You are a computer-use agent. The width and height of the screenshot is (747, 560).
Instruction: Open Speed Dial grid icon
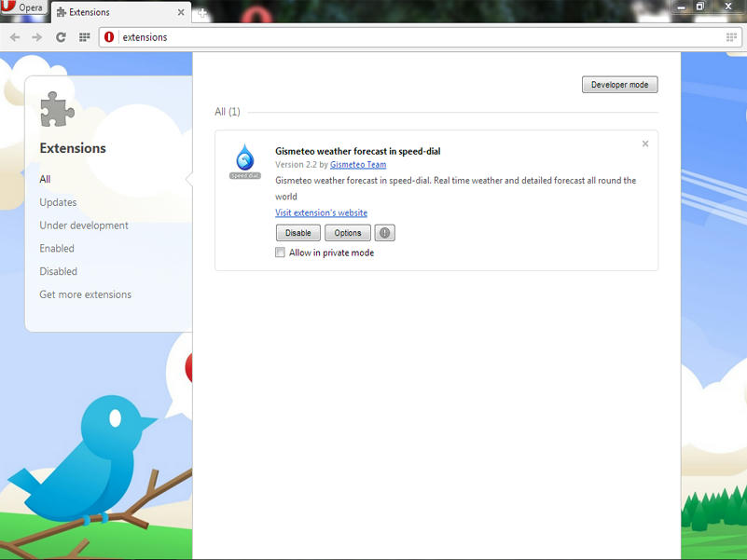84,37
